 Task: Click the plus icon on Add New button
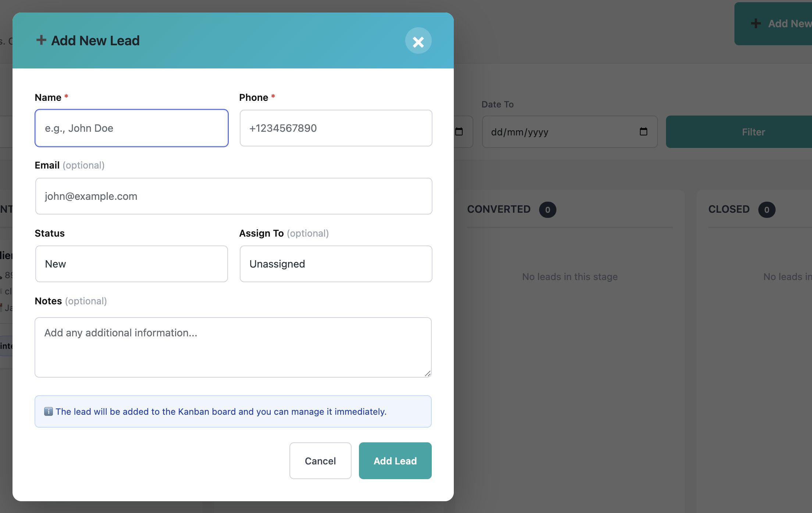tap(756, 24)
